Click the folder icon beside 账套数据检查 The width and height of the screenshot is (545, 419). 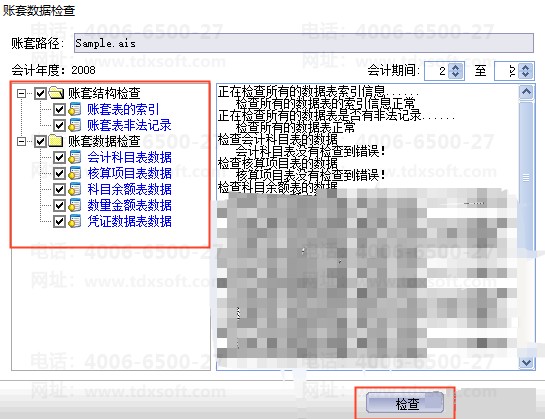(x=56, y=141)
